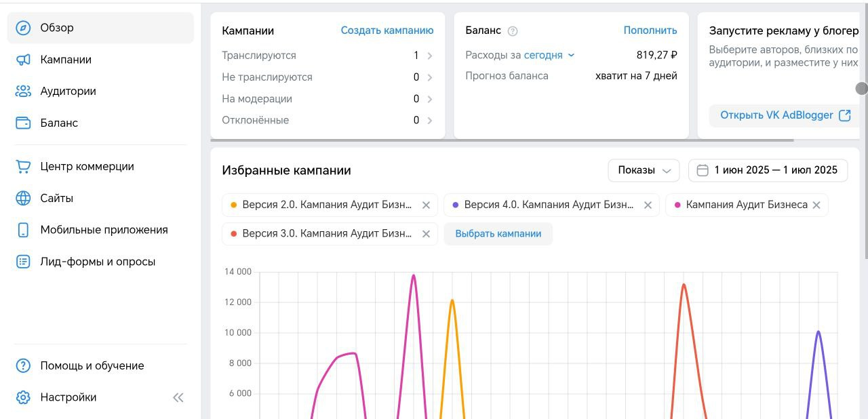868x419 pixels.
Task: Open Транслируются row chevron
Action: (x=431, y=56)
